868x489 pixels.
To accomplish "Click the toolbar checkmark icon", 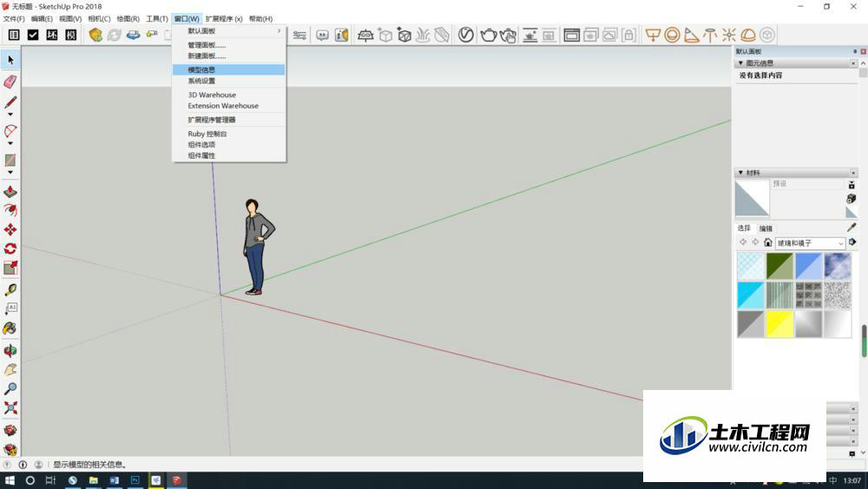I will pos(33,35).
